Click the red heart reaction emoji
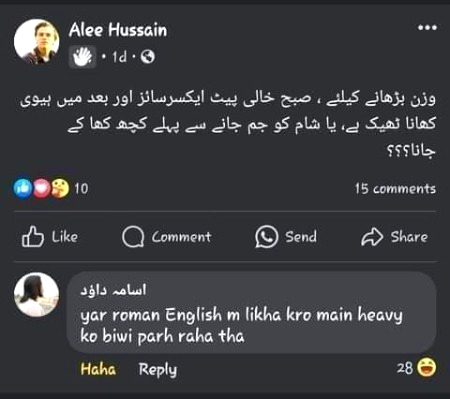 pyautogui.click(x=41, y=188)
